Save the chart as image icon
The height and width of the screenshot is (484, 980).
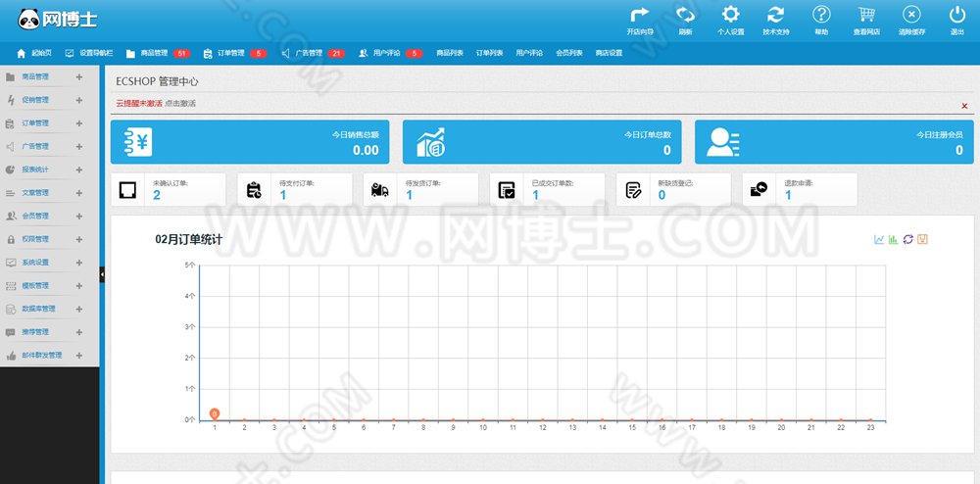(x=922, y=239)
